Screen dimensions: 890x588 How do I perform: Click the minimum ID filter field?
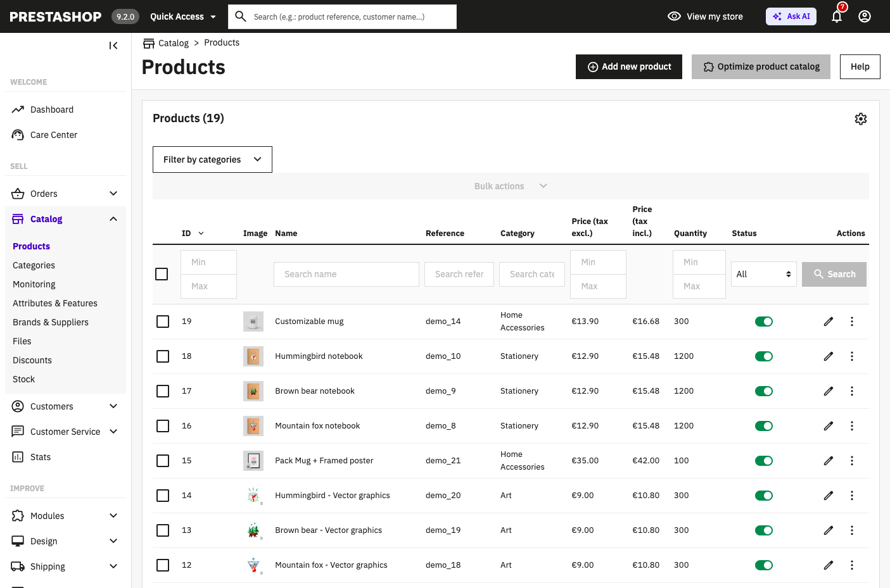[209, 262]
